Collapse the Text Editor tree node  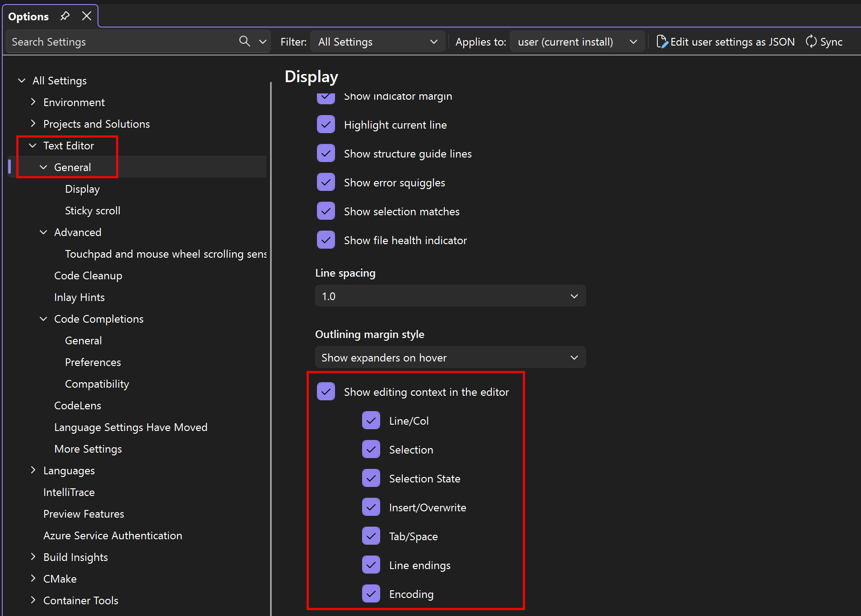coord(32,145)
